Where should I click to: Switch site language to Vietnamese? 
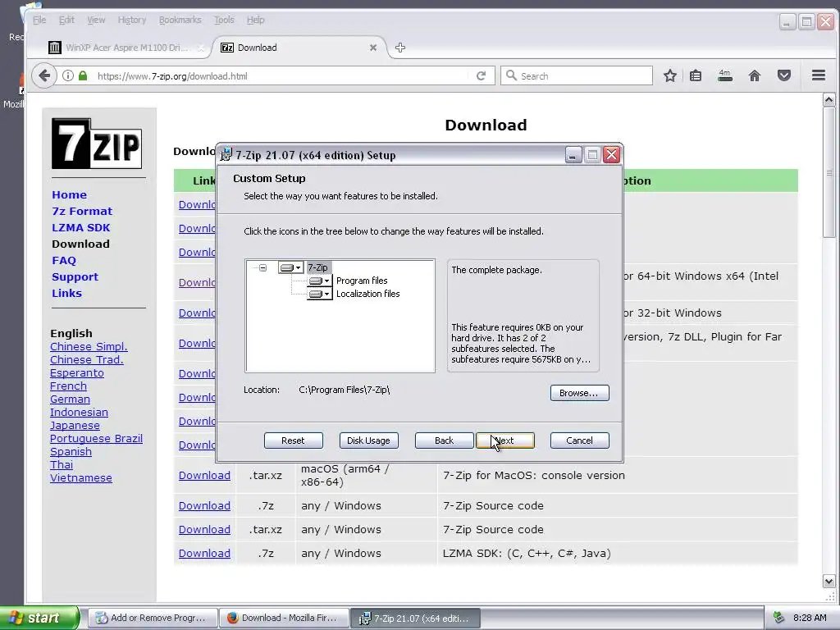[x=81, y=478]
